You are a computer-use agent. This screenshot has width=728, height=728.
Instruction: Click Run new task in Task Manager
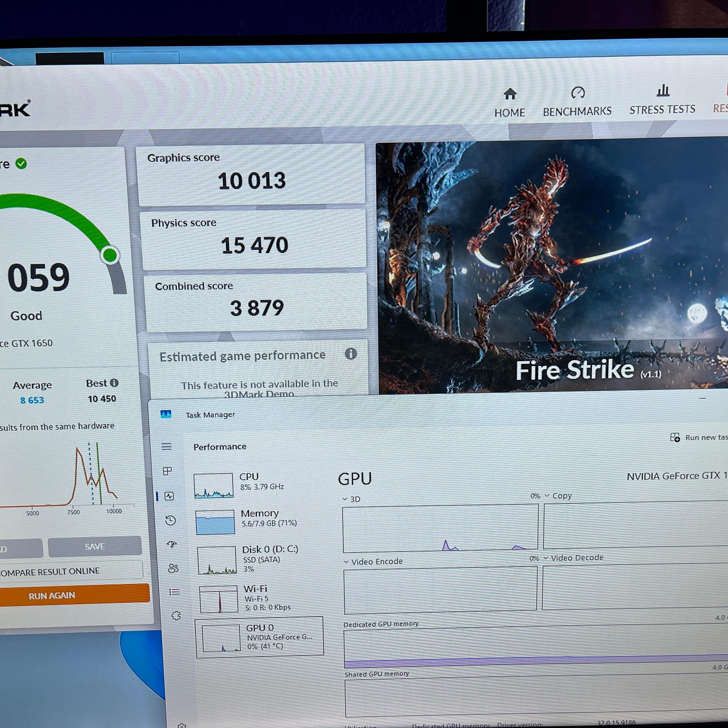pos(699,437)
